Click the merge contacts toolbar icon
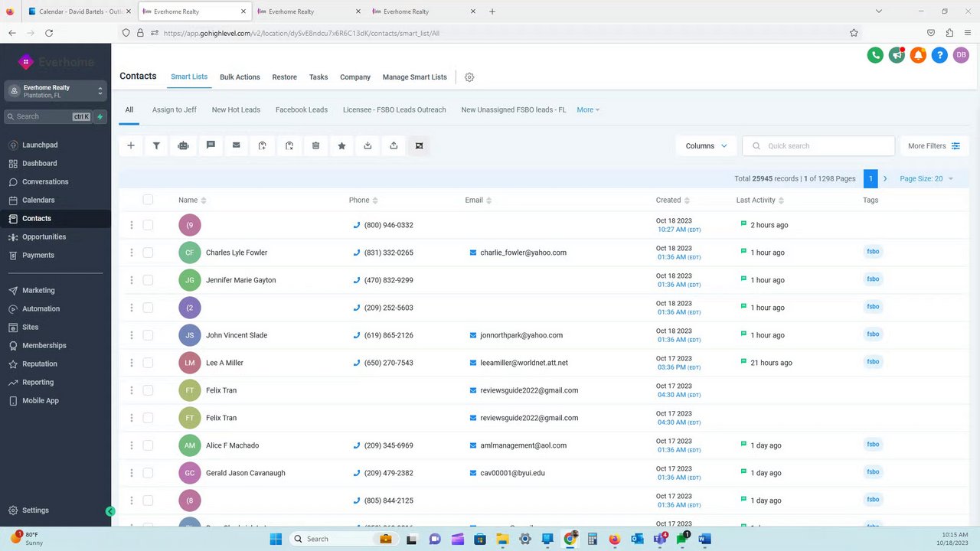Image resolution: width=980 pixels, height=551 pixels. tap(419, 145)
